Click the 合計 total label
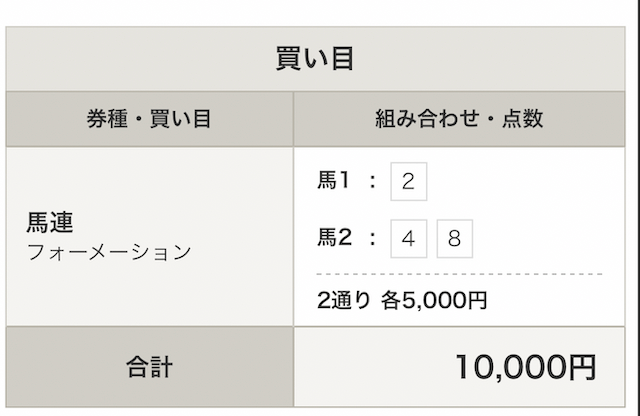Screen dimensions: 640x416 pos(149,366)
